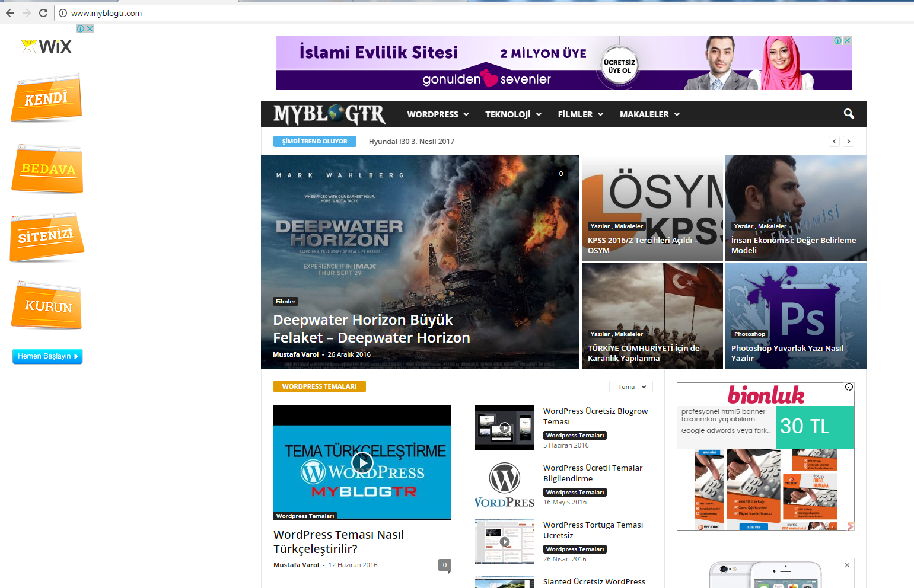This screenshot has width=914, height=588.
Task: Open the search magnifier in the navigation bar
Action: click(x=849, y=114)
